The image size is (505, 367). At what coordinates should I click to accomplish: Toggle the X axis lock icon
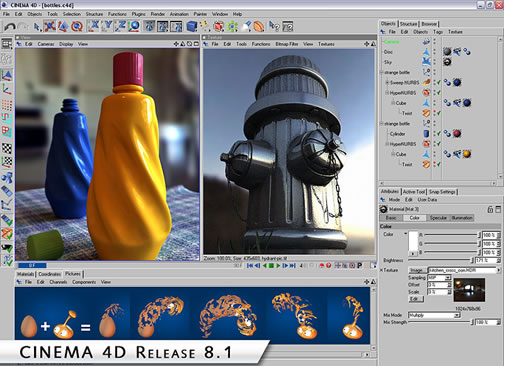(x=94, y=26)
